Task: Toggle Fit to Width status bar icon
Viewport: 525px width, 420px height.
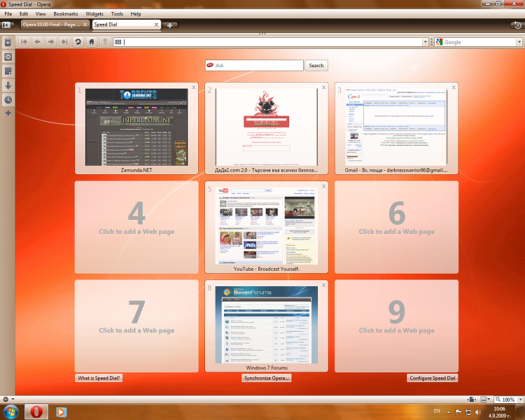Action: (x=472, y=399)
